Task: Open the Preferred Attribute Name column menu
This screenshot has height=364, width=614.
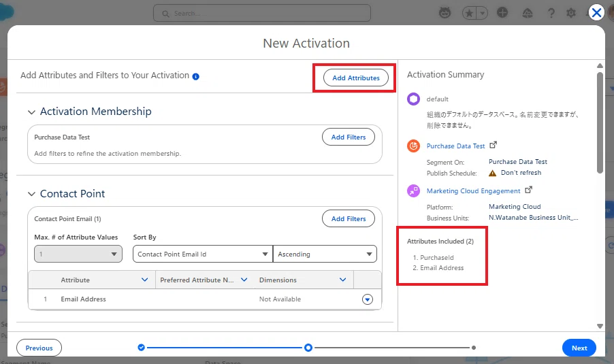Action: 244,280
